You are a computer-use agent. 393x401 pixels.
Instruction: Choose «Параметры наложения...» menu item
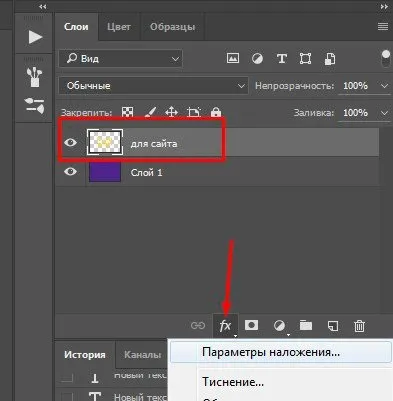click(280, 352)
